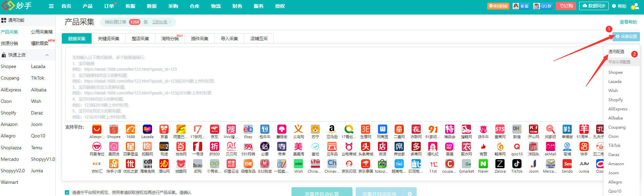Choose the 贝贝网 platform icon
644x196 pixels.
click(231, 146)
